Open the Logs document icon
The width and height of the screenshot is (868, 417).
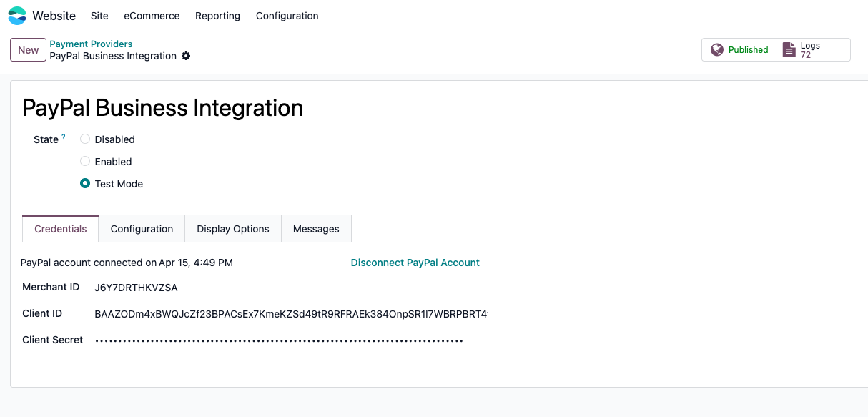click(789, 50)
